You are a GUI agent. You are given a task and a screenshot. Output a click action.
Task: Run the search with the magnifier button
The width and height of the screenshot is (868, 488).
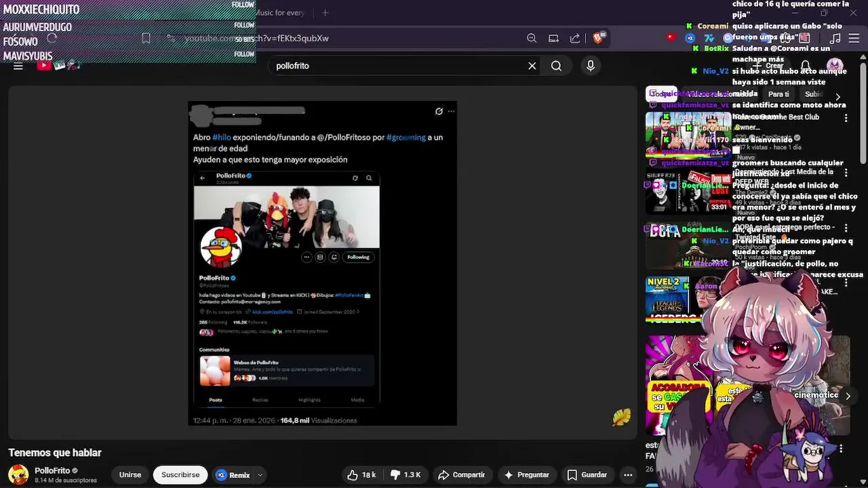[x=556, y=66]
